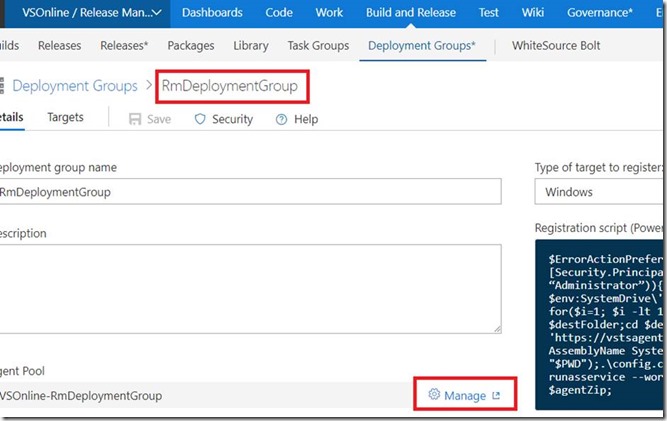667x421 pixels.
Task: Click the $agentZip; line in the script
Action: [580, 390]
